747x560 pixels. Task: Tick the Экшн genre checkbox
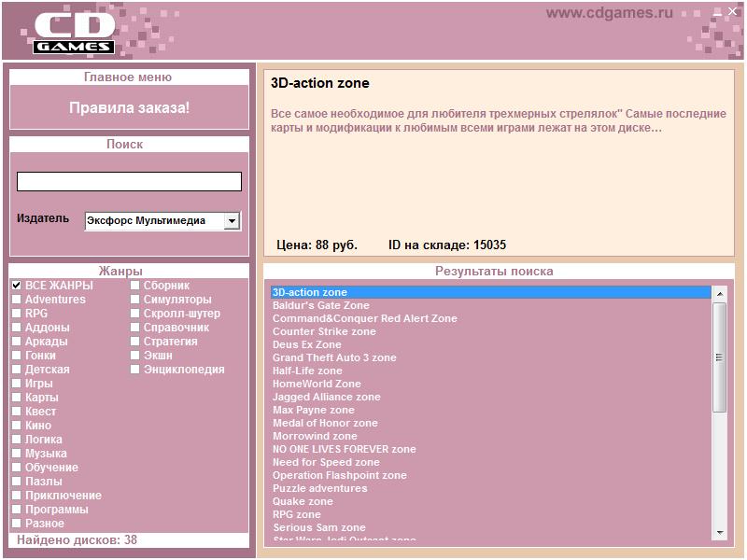click(135, 356)
